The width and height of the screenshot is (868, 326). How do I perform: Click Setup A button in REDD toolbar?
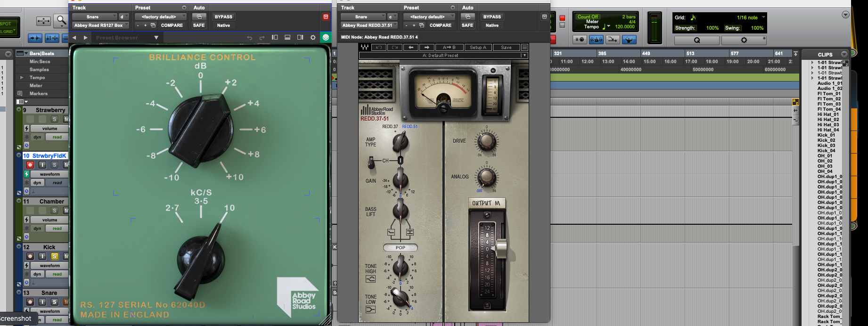(478, 48)
